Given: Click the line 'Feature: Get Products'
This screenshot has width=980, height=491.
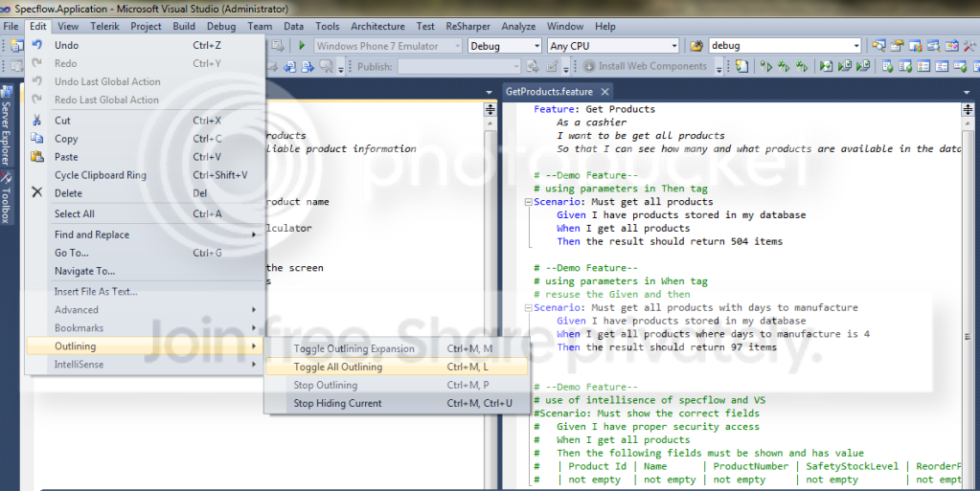Looking at the screenshot, I should 594,109.
